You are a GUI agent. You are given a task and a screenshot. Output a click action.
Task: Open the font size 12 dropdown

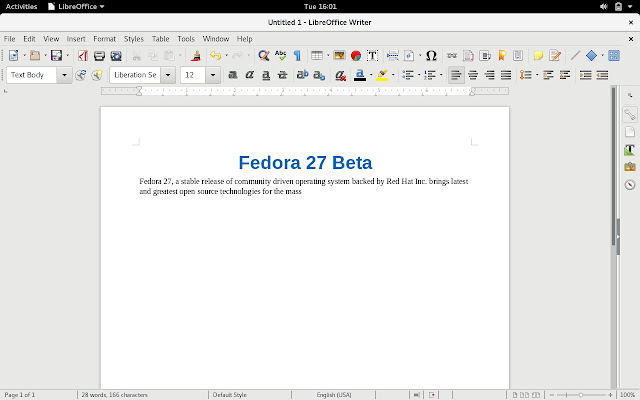tap(213, 75)
